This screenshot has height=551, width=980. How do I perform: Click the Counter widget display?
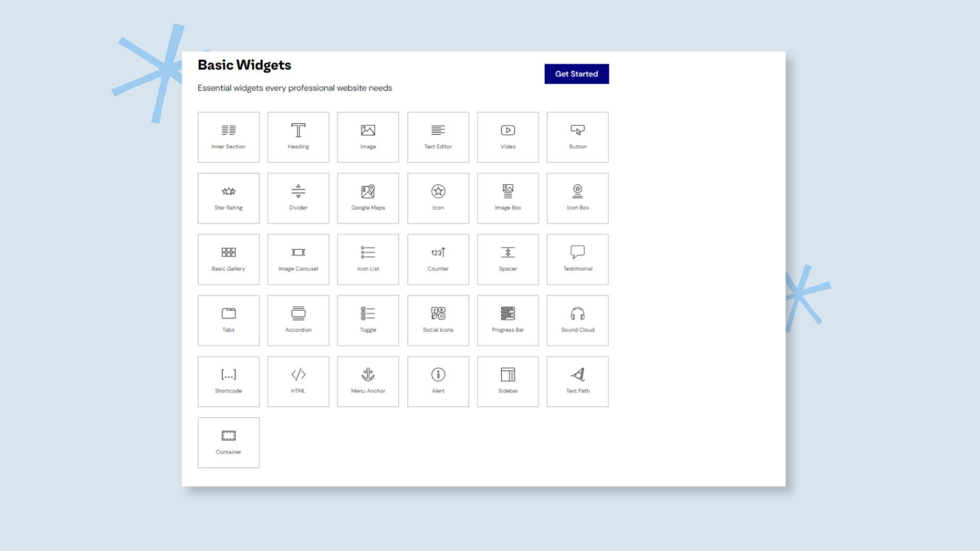click(x=437, y=259)
